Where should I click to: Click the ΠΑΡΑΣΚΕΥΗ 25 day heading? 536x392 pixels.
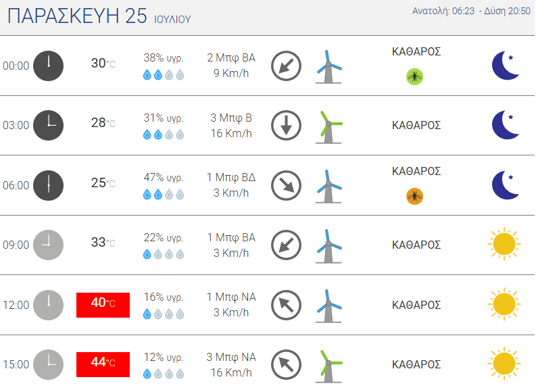(x=77, y=16)
